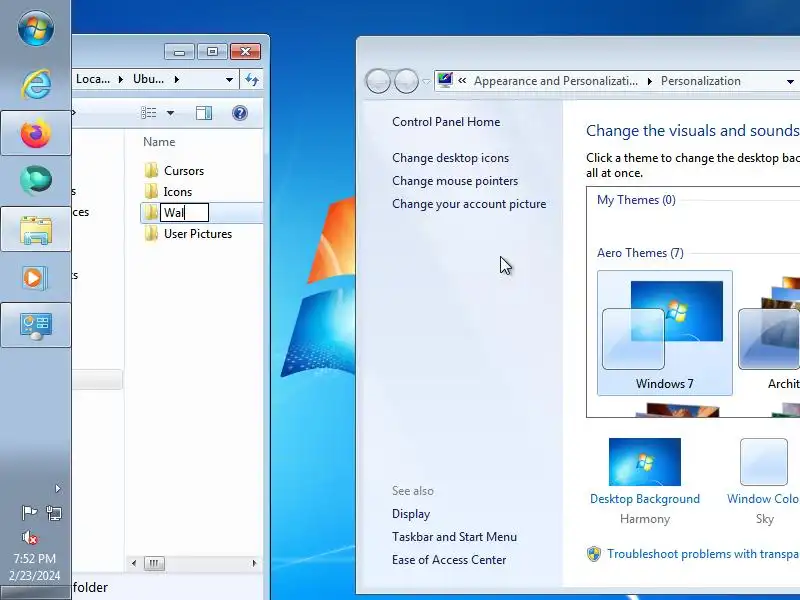
Task: Open Change mouse pointers
Action: click(x=455, y=181)
